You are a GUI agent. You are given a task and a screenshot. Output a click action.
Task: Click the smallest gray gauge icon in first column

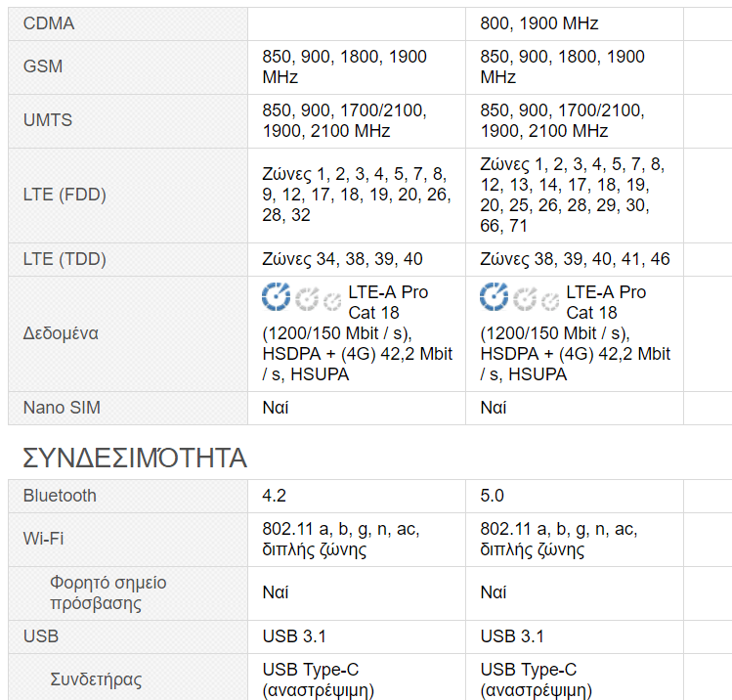pos(332,299)
